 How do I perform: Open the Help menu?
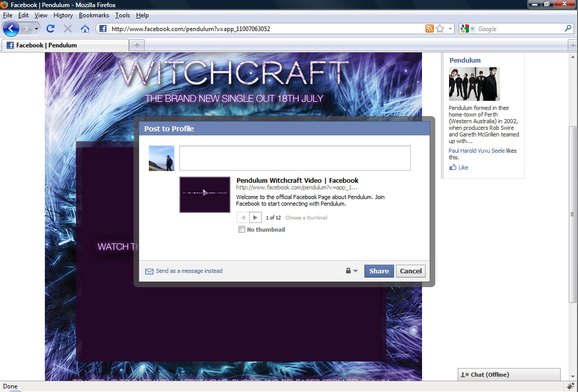click(142, 15)
